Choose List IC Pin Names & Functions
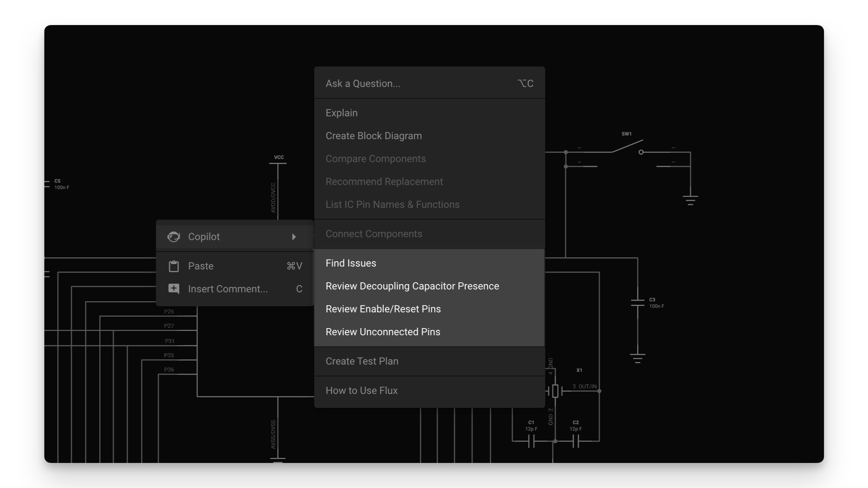 tap(392, 204)
